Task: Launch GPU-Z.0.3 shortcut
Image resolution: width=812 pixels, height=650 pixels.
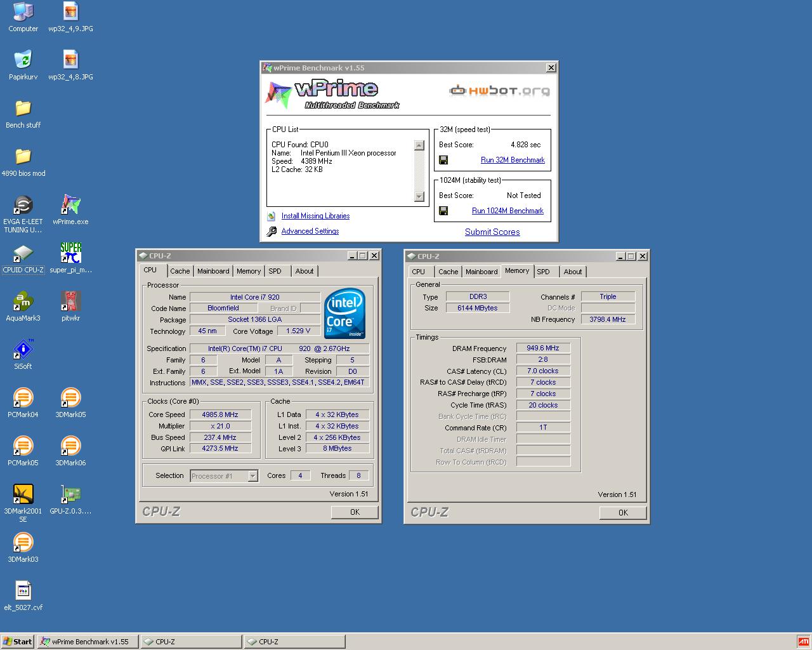Action: coord(70,500)
